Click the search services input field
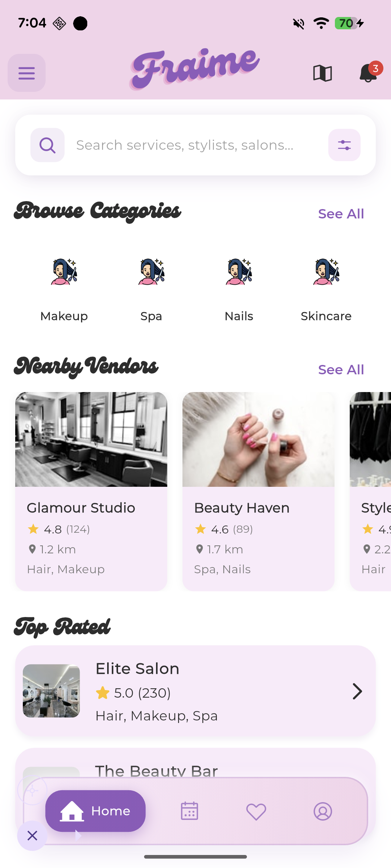The image size is (391, 868). [196, 145]
